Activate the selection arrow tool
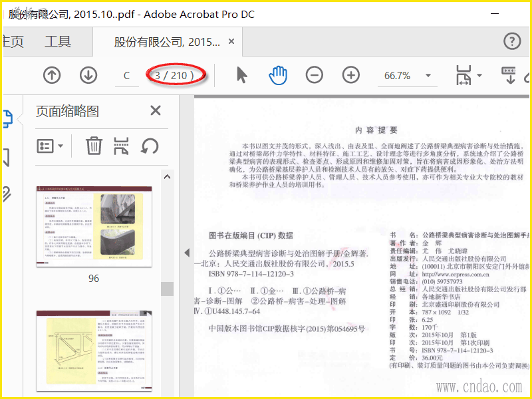The image size is (532, 399). 241,75
